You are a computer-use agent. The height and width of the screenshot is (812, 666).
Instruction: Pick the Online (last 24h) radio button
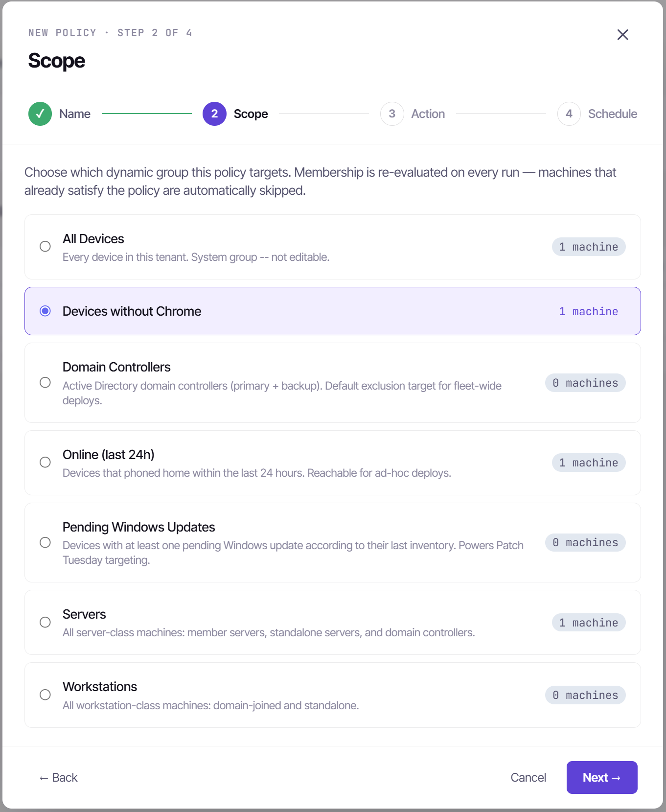coord(45,462)
